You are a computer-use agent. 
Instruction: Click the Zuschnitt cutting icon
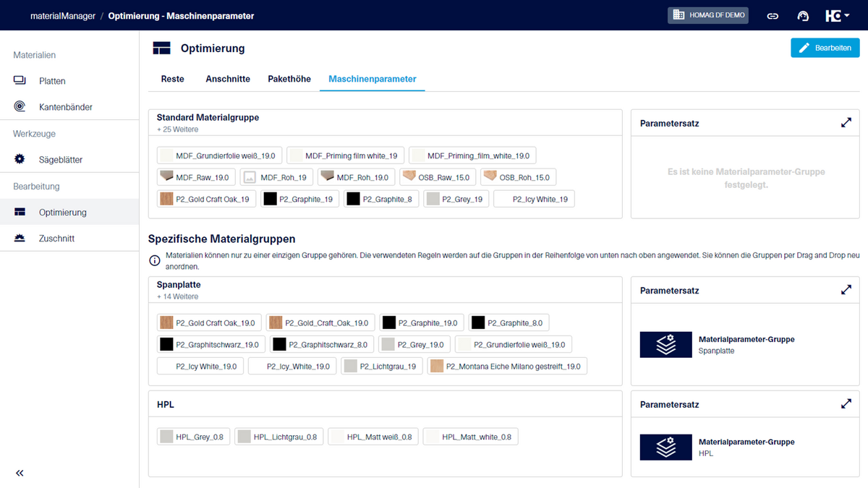click(20, 238)
